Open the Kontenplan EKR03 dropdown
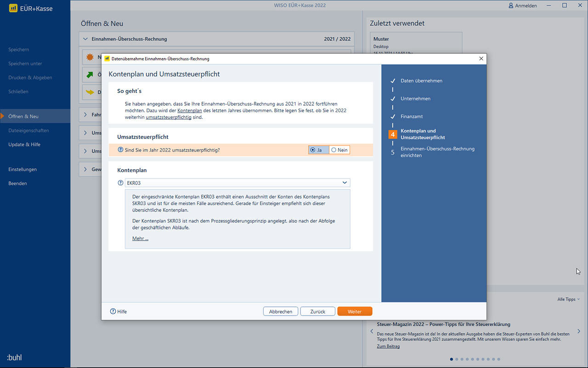The height and width of the screenshot is (368, 588). point(237,183)
